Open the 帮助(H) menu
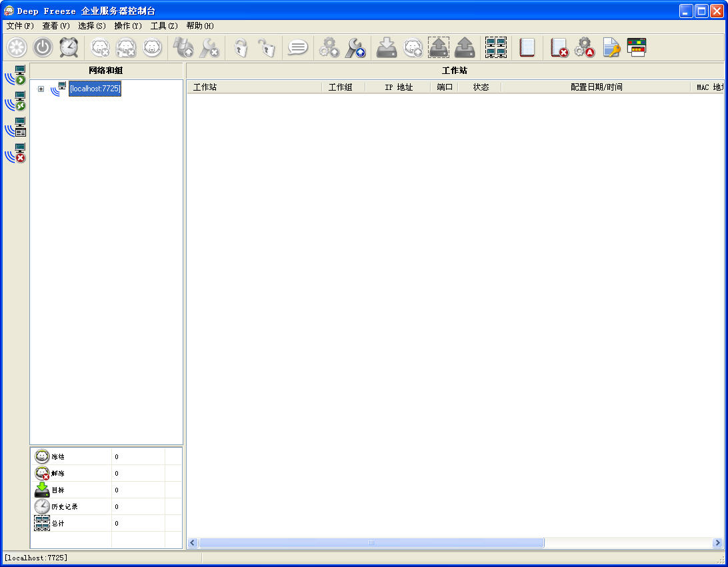The width and height of the screenshot is (728, 567). pyautogui.click(x=200, y=26)
